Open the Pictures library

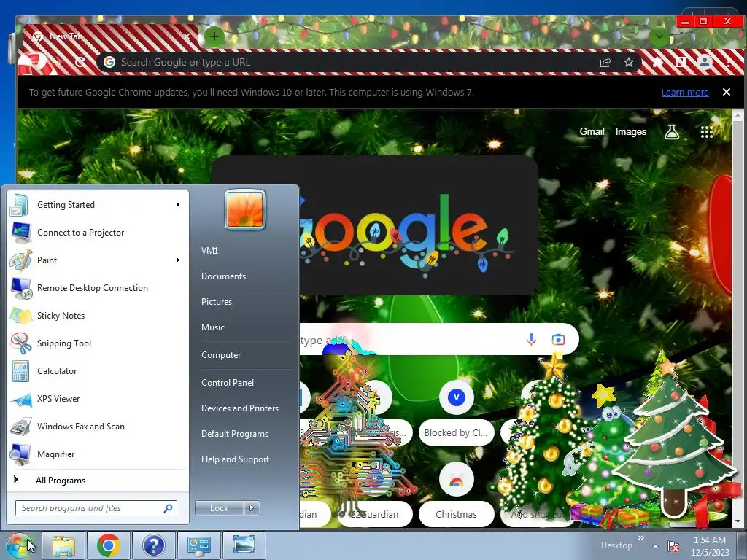(216, 302)
